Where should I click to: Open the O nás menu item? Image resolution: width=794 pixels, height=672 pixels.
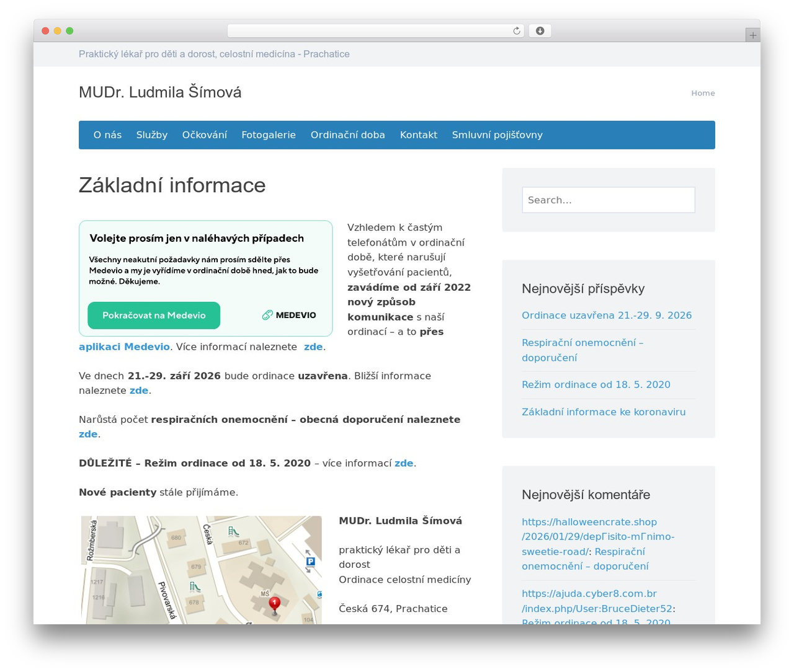[x=107, y=135]
